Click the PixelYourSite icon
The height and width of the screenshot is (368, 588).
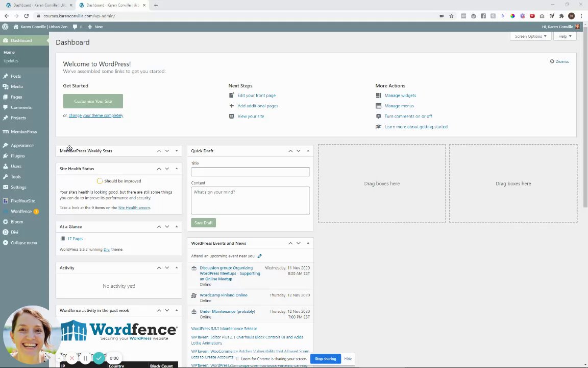point(5,201)
